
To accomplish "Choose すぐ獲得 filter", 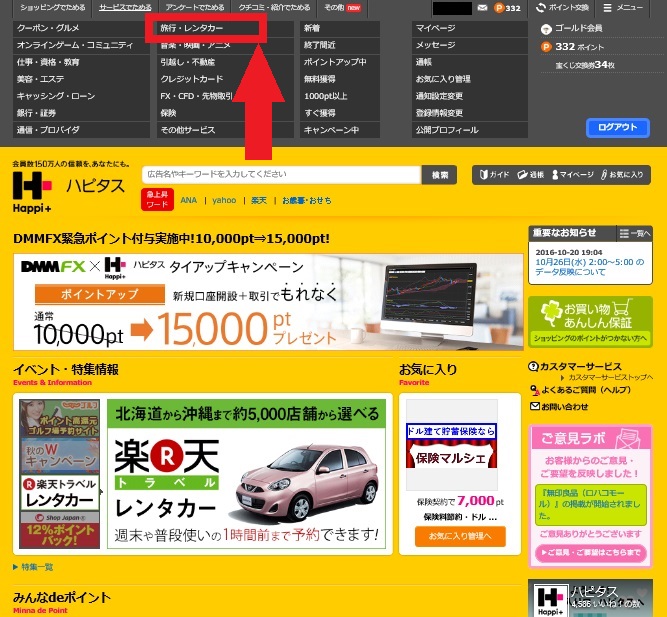I will (x=340, y=113).
